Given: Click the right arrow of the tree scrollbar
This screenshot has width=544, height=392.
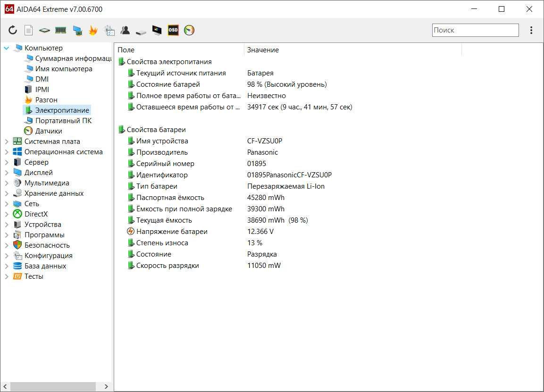Looking at the screenshot, I should tap(106, 386).
